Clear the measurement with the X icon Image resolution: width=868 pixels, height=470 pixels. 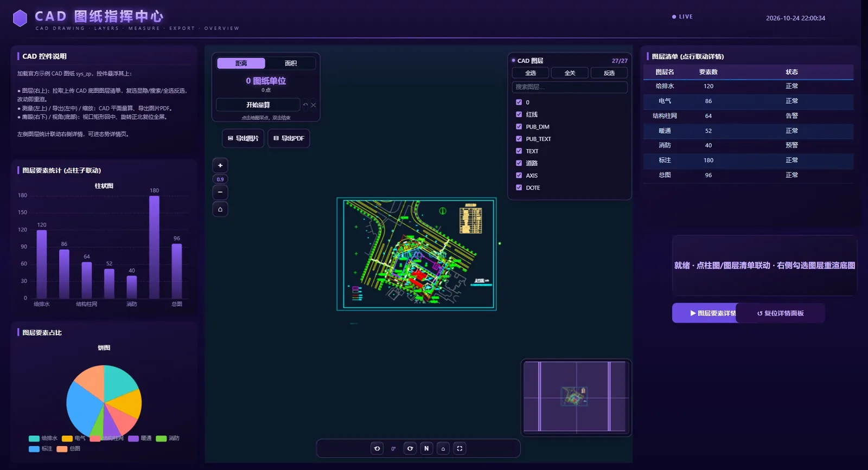pyautogui.click(x=313, y=105)
